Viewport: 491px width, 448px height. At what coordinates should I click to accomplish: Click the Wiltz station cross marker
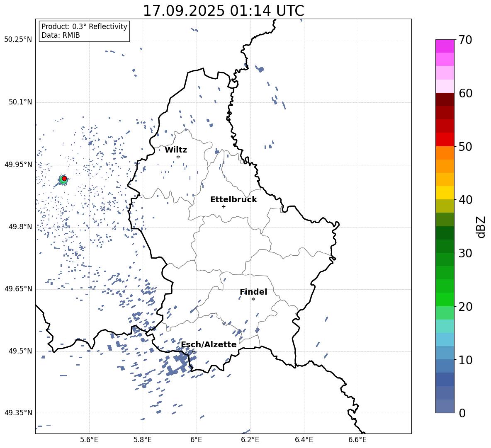click(x=178, y=157)
